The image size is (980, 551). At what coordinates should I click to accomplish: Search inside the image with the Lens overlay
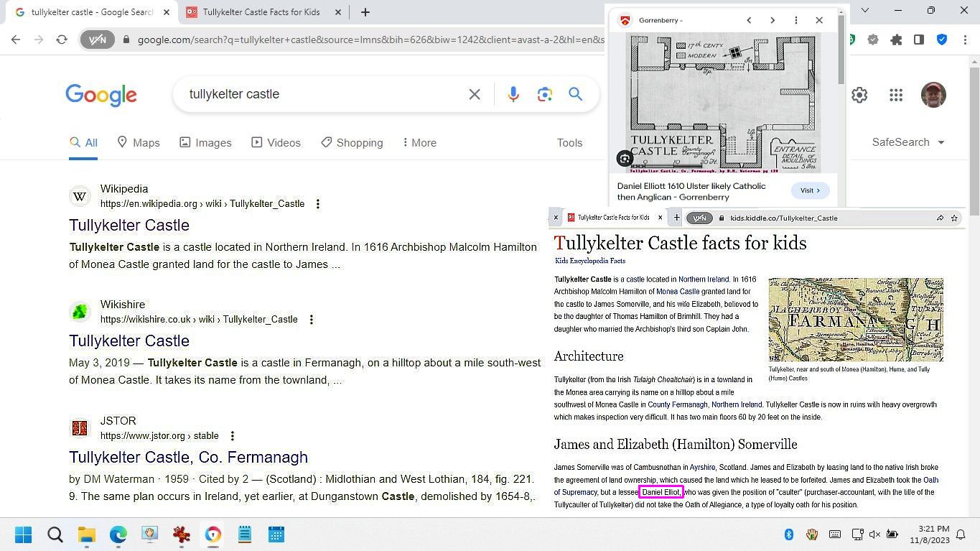[625, 159]
